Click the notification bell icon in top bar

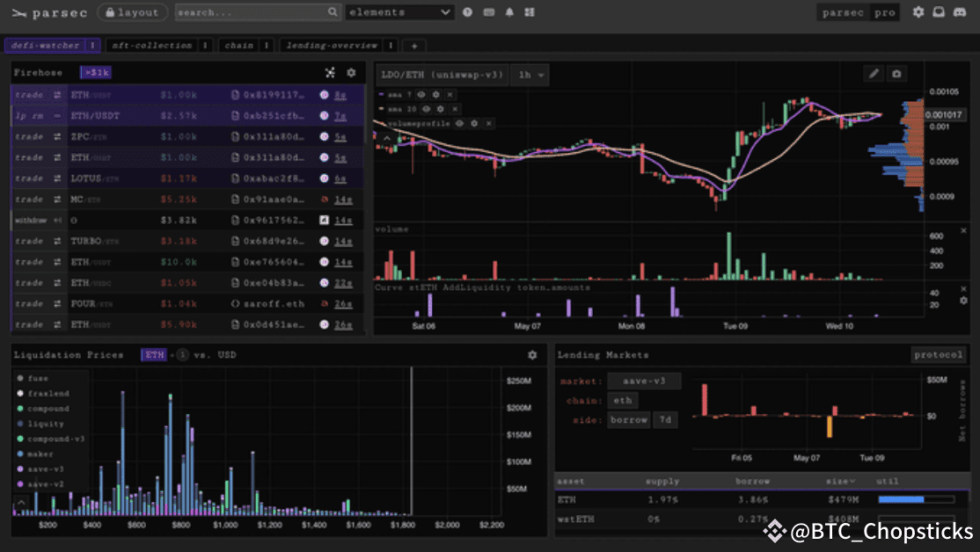509,12
